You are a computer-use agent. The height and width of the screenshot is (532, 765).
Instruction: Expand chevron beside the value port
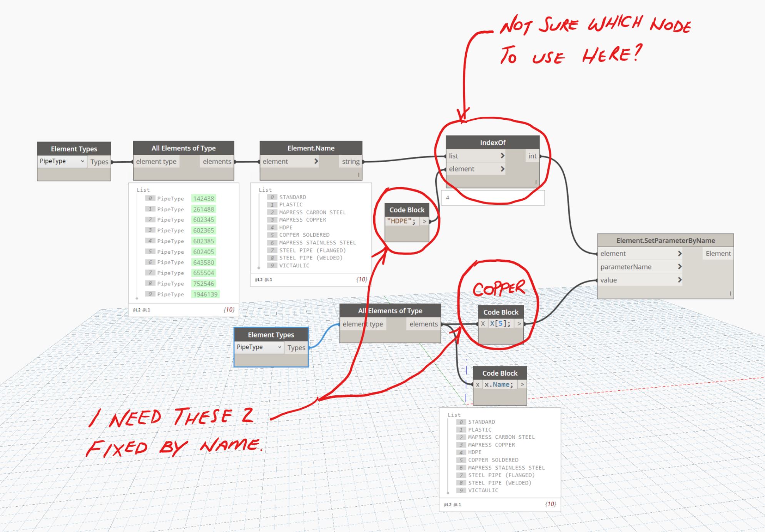pyautogui.click(x=680, y=280)
